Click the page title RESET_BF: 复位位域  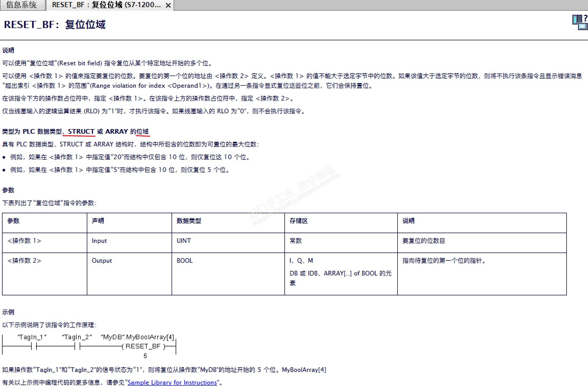coord(55,25)
